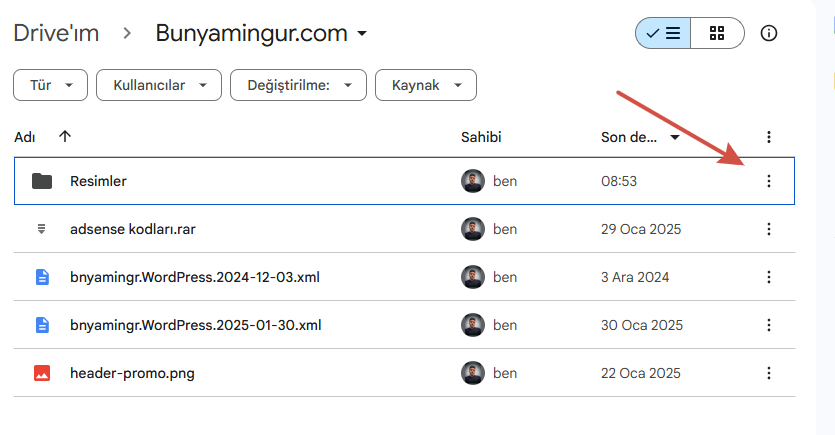Click the 3 Ara 2024 date
This screenshot has height=435, width=835.
tap(635, 277)
